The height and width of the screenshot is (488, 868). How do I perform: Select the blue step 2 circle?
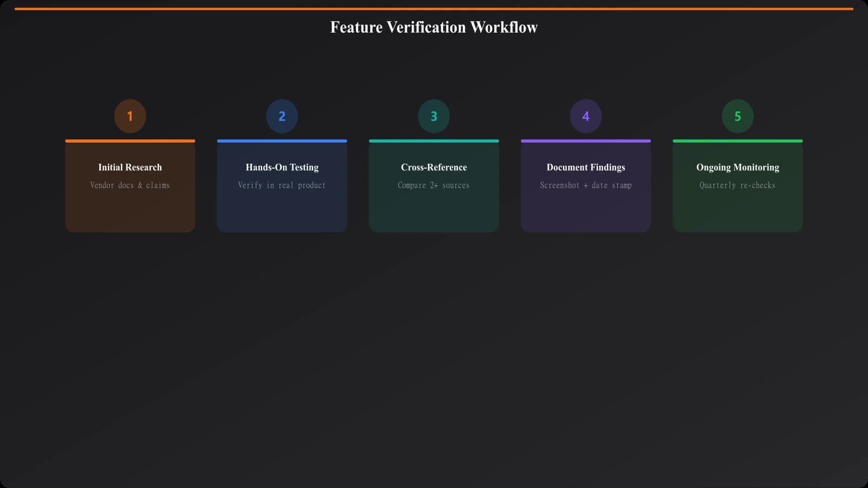[x=282, y=115]
